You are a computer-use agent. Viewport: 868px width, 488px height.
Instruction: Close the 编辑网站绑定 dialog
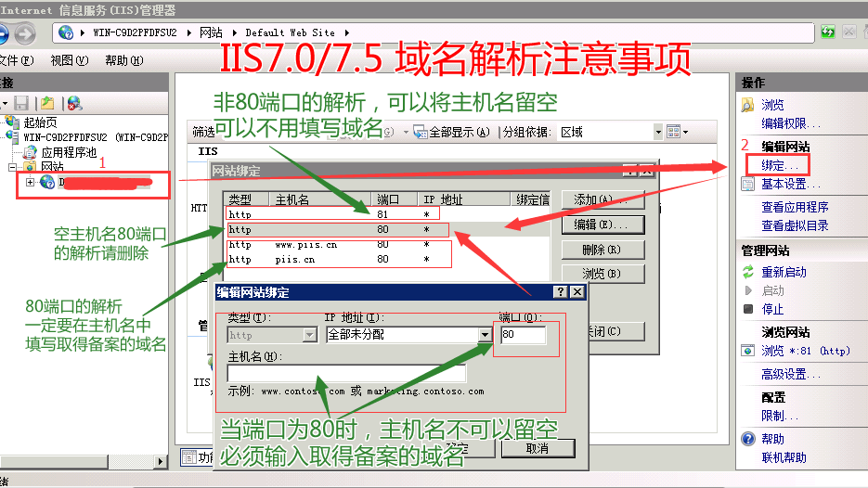(577, 291)
